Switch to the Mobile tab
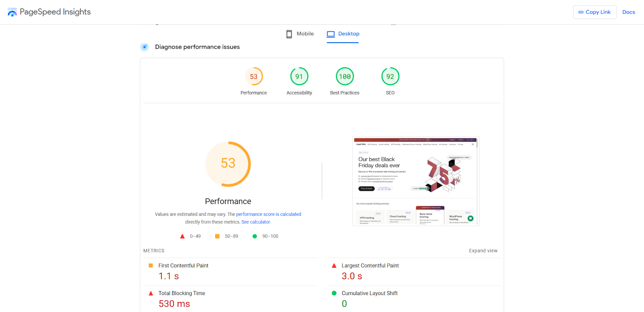644x312 pixels. 300,34
